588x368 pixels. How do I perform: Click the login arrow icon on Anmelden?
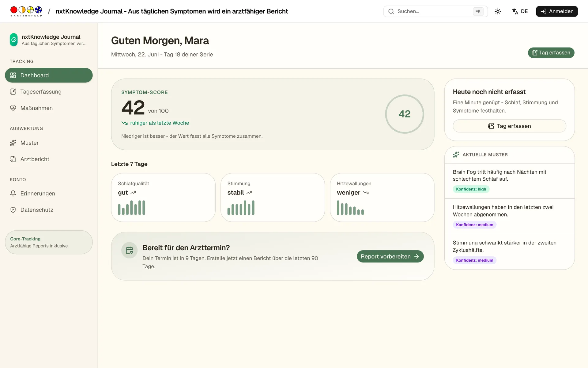[543, 11]
